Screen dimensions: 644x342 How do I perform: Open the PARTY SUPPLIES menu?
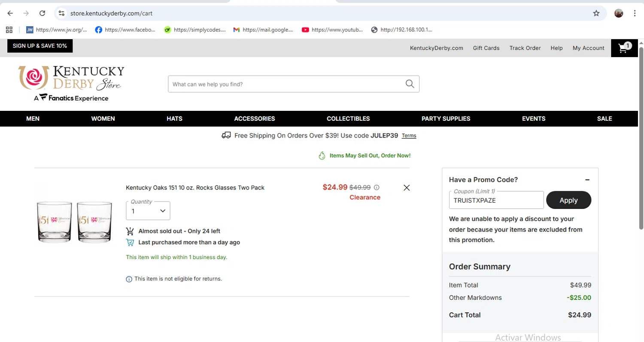446,119
